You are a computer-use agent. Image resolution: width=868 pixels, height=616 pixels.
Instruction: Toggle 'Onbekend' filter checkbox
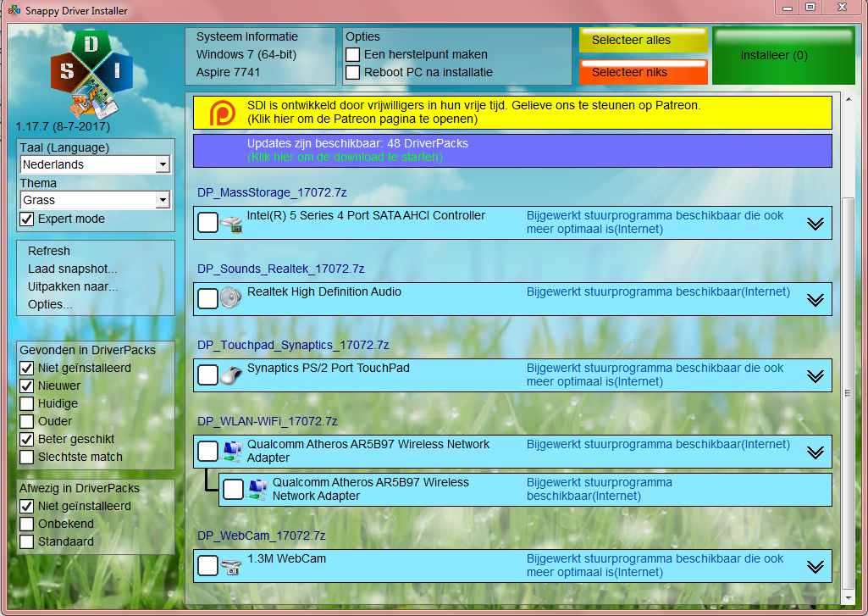click(x=26, y=524)
